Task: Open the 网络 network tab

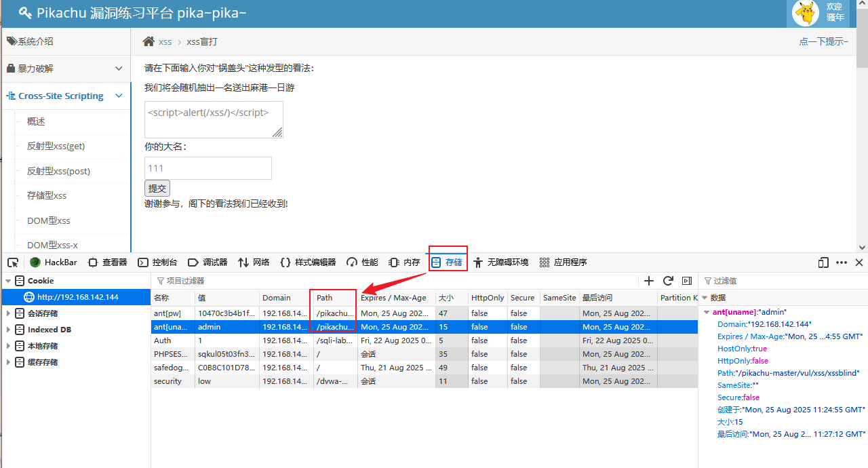Action: (x=254, y=262)
